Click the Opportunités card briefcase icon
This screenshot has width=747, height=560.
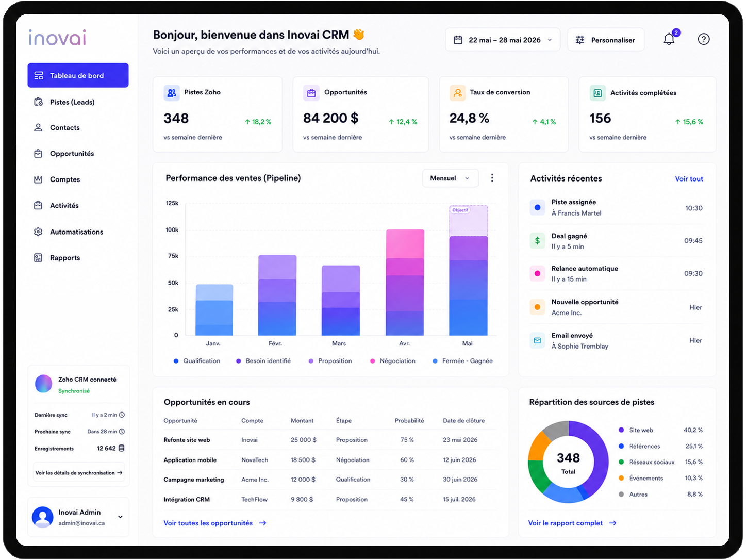coord(311,93)
